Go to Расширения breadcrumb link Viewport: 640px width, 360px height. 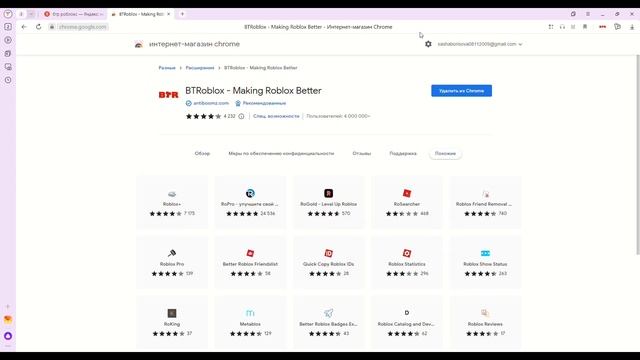200,68
